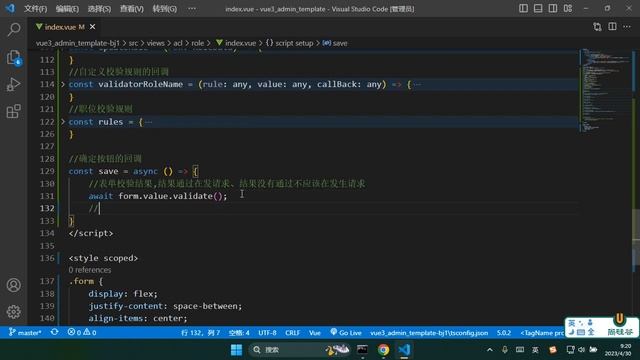The height and width of the screenshot is (360, 640).
Task: Open editor more actions ellipsis
Action: coord(627,27)
